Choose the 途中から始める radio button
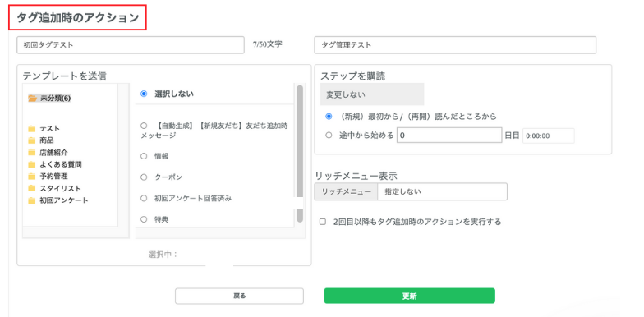The image size is (644, 317). (x=329, y=135)
